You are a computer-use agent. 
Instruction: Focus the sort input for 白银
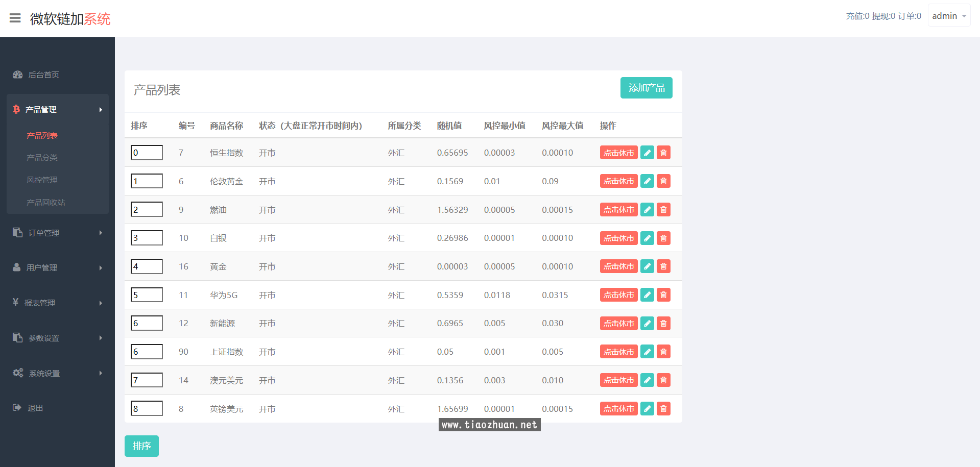[x=147, y=238]
